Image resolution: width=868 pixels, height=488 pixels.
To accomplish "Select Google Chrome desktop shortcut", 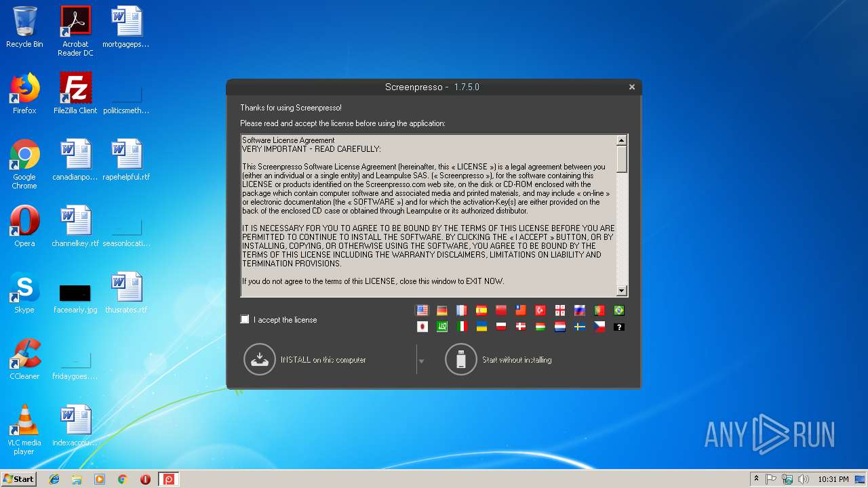I will (x=24, y=164).
